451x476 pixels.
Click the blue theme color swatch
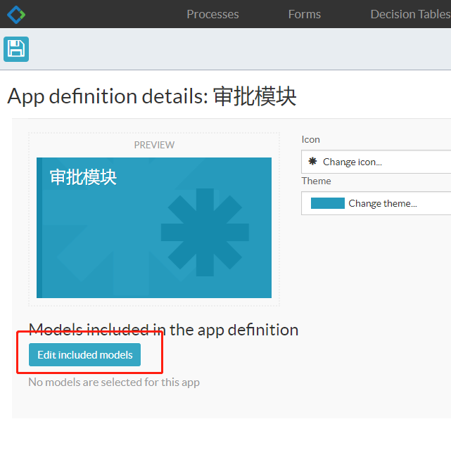327,203
